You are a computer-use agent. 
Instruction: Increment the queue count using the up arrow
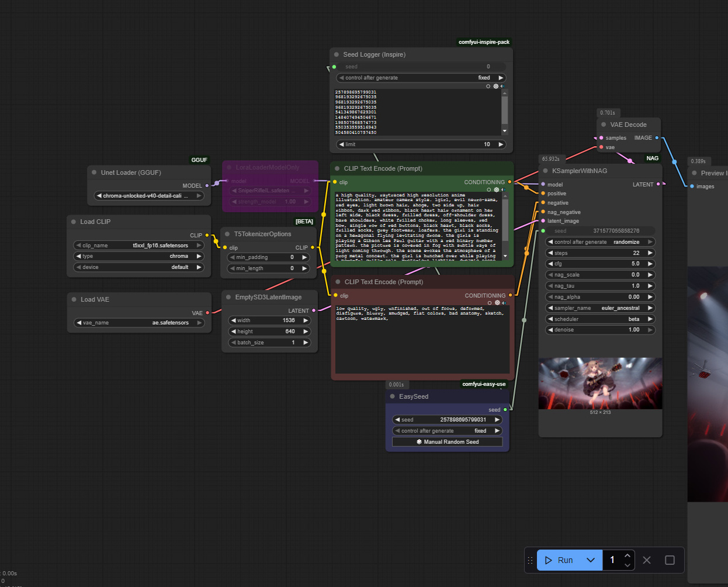coord(628,555)
